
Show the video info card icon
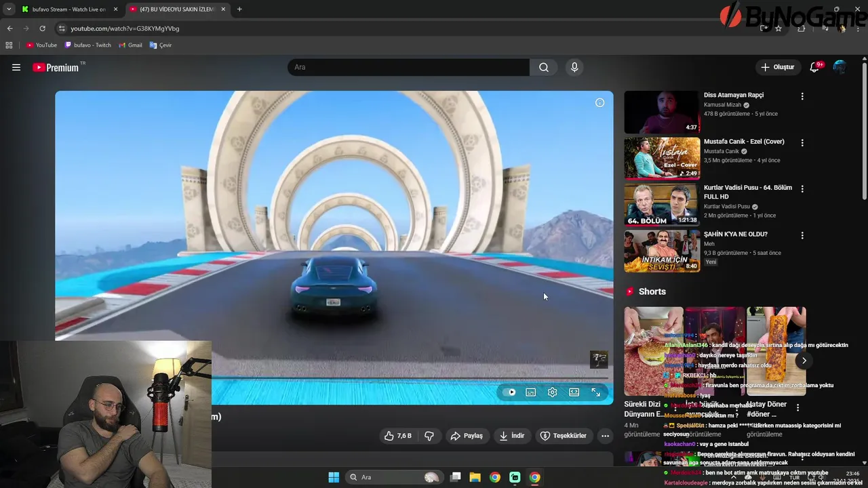599,102
